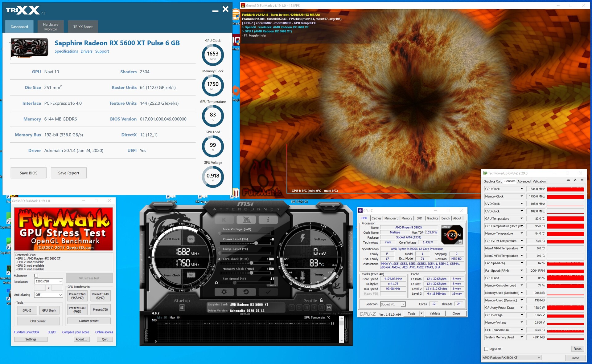592x364 pixels.
Task: Toggle Afterburner Startup Windows icon
Action: tap(182, 308)
